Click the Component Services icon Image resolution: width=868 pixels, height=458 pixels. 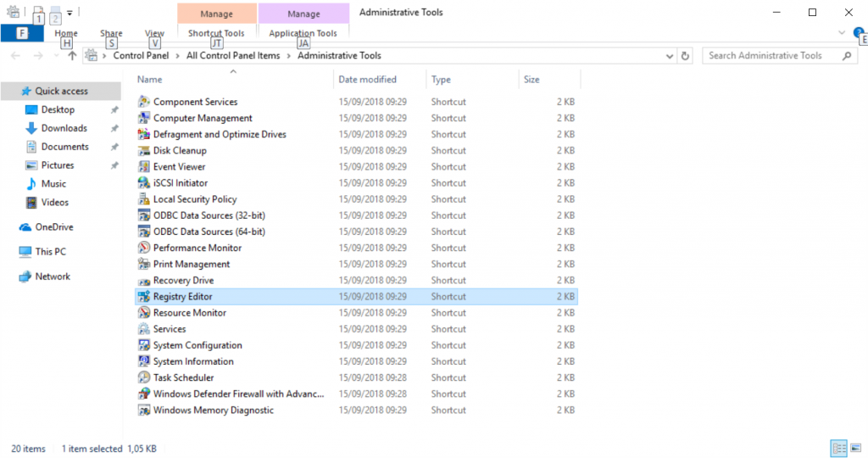(x=144, y=101)
